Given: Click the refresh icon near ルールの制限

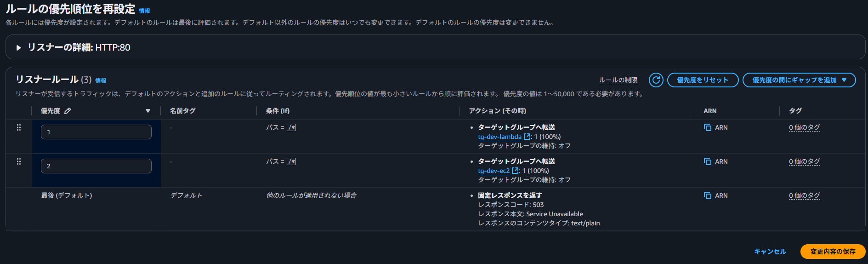Looking at the screenshot, I should (656, 80).
